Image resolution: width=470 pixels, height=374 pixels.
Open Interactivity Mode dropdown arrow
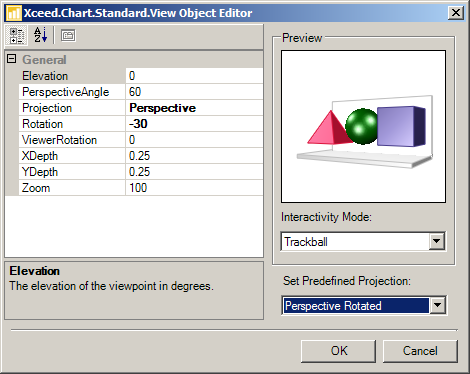(x=436, y=241)
